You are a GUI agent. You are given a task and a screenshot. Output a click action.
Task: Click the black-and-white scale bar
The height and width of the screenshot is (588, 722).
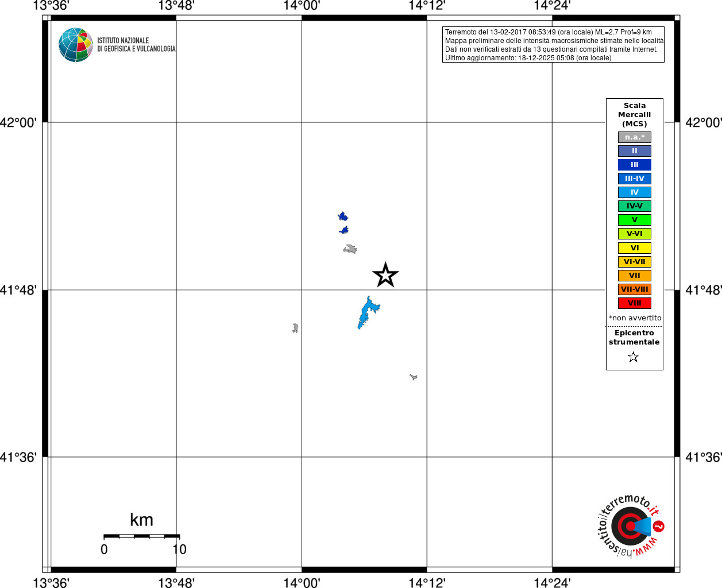[142, 536]
